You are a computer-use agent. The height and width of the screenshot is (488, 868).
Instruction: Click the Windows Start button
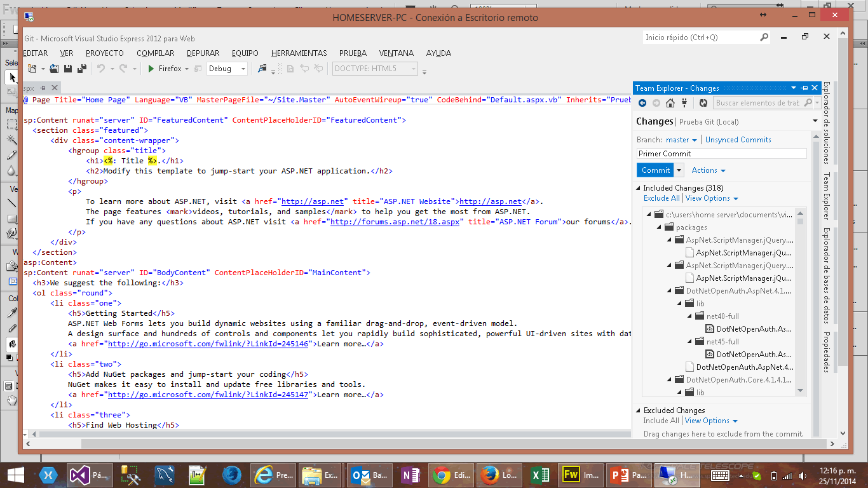coord(15,475)
